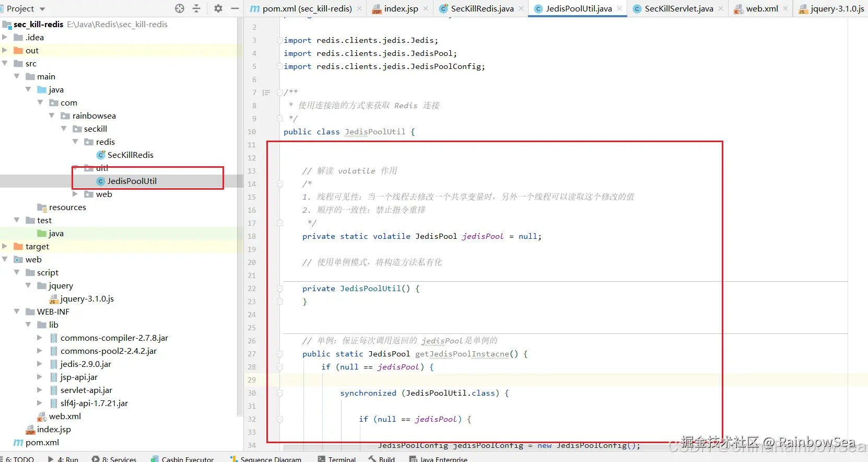Open Casbin Executor tool window

pos(182,458)
